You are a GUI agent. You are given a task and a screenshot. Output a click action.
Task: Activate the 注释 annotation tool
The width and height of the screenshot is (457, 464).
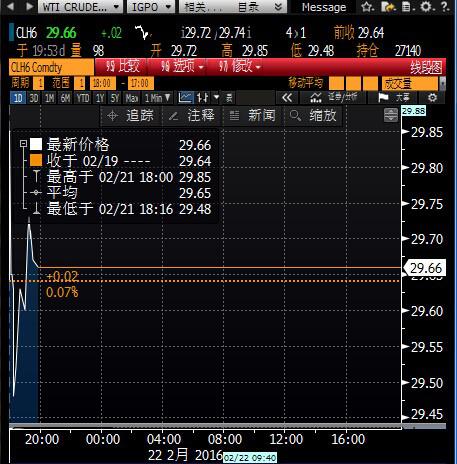(192, 116)
